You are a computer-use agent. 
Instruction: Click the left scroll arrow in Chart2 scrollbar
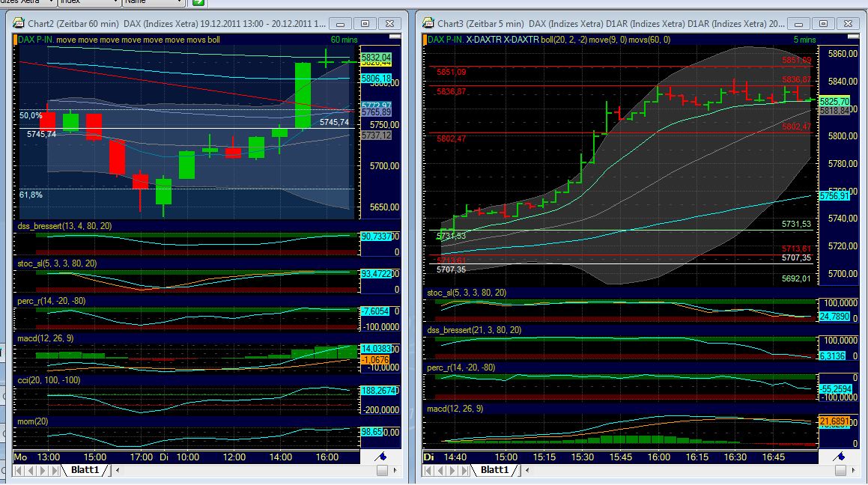(117, 471)
